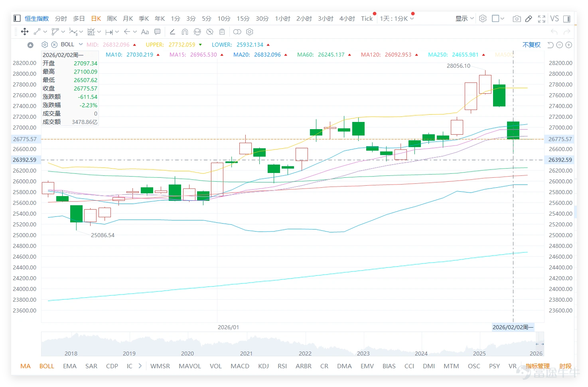Open the screenshot camera tool

[x=517, y=19]
